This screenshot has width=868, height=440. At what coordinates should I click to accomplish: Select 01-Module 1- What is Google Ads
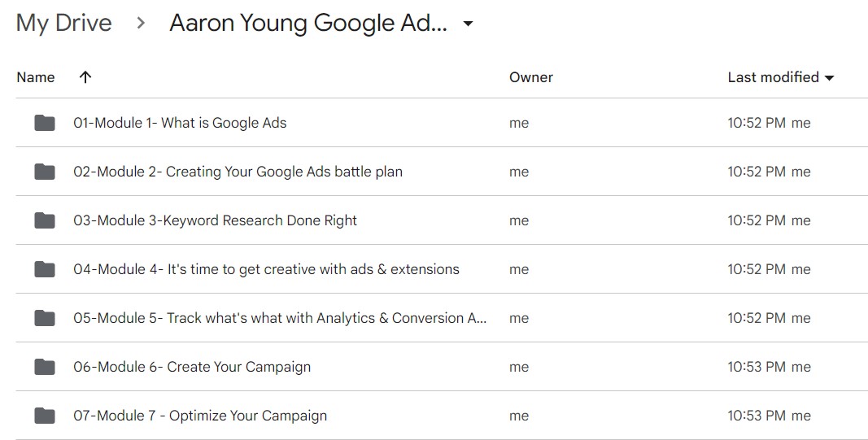pyautogui.click(x=442, y=123)
